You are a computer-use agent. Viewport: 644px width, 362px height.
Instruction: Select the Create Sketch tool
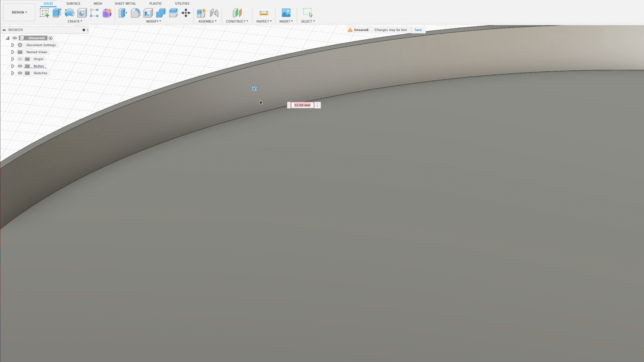44,13
